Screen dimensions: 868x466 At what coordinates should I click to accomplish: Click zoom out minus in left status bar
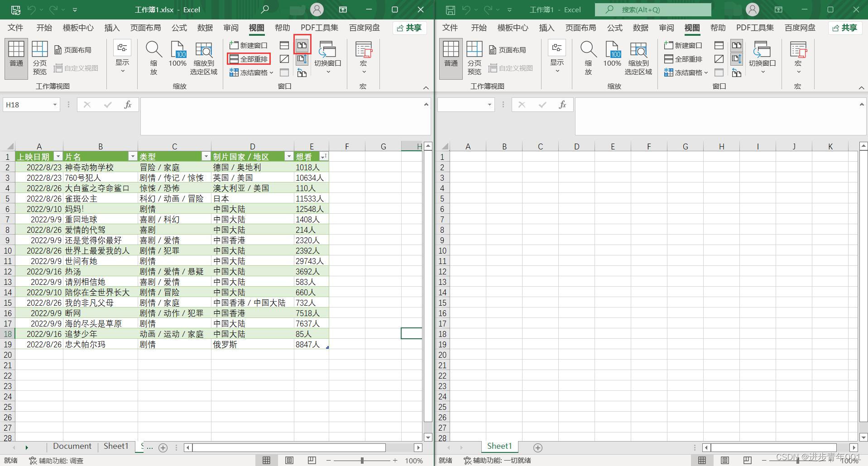329,461
